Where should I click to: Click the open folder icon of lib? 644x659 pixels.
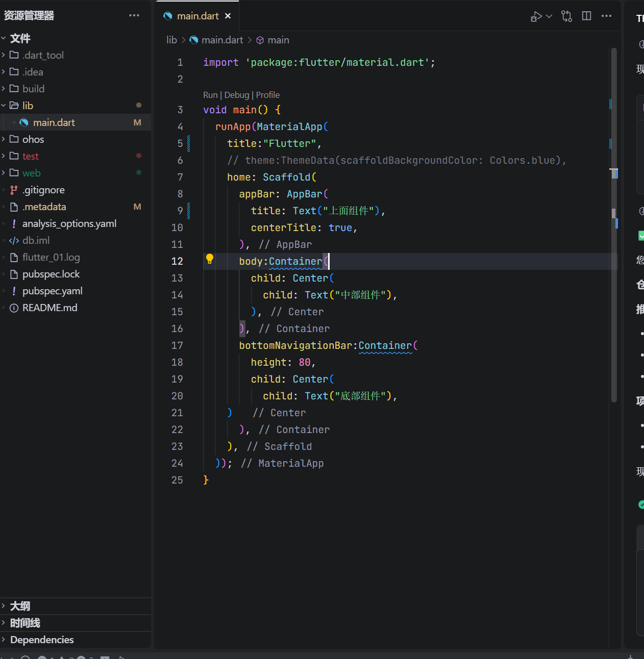click(x=14, y=105)
